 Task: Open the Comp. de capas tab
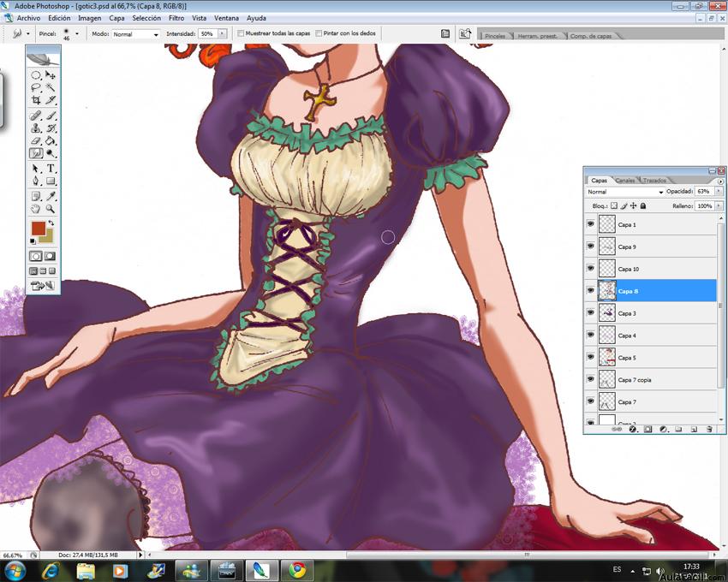[x=591, y=36]
